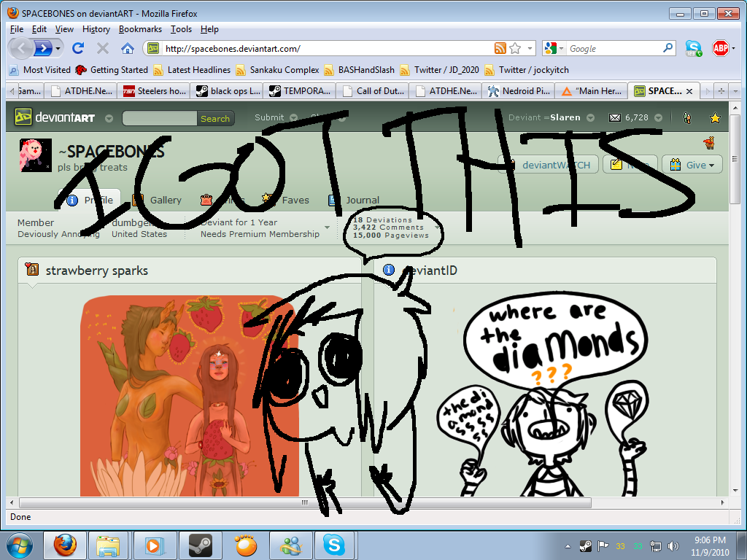Click the deviantWATCH button

(549, 165)
